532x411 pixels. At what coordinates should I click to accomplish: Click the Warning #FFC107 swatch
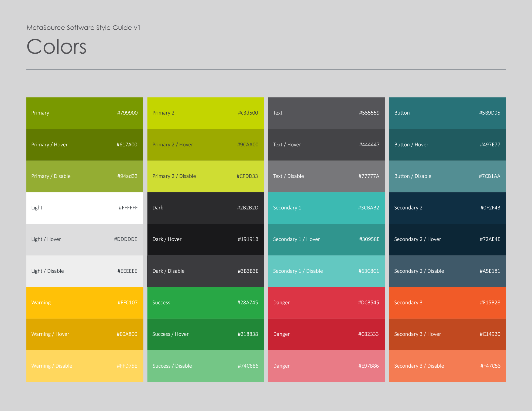coord(84,303)
